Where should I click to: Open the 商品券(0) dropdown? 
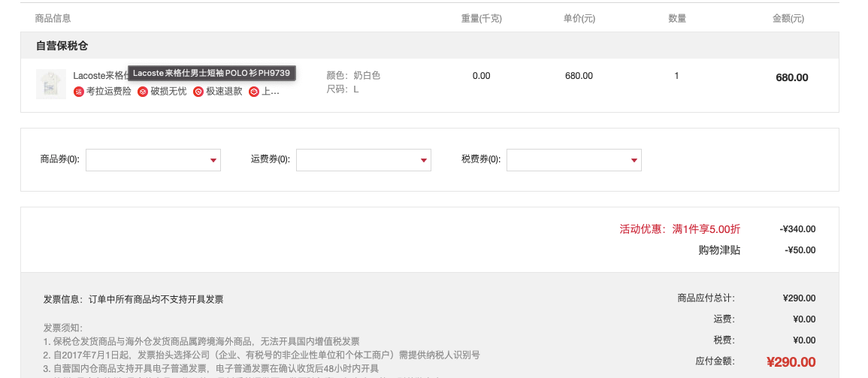(x=153, y=160)
